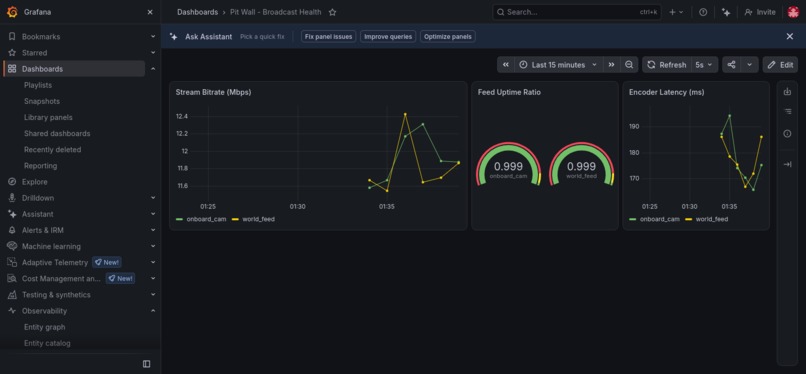Close the sidebar menu with X
This screenshot has height=374, width=806.
click(x=150, y=12)
